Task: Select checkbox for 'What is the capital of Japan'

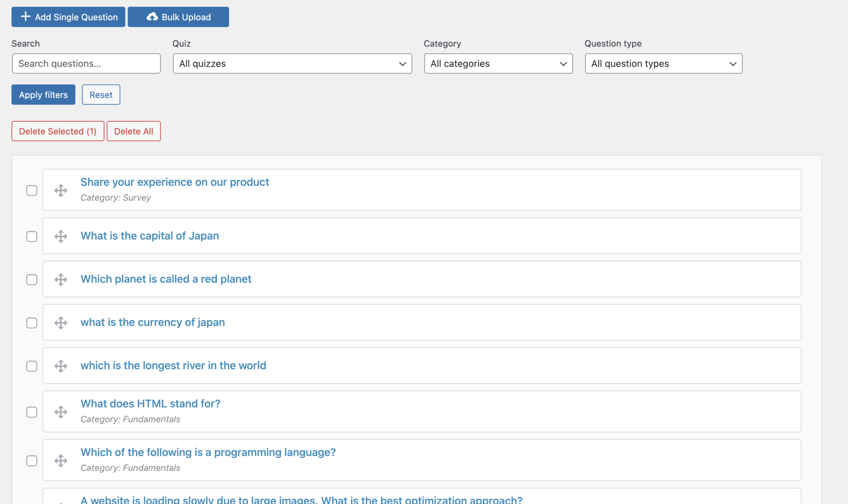Action: click(x=32, y=236)
